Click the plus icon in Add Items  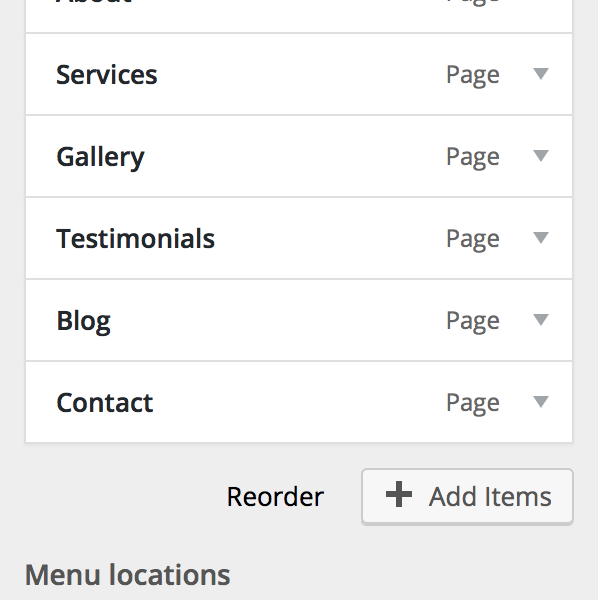pos(399,494)
